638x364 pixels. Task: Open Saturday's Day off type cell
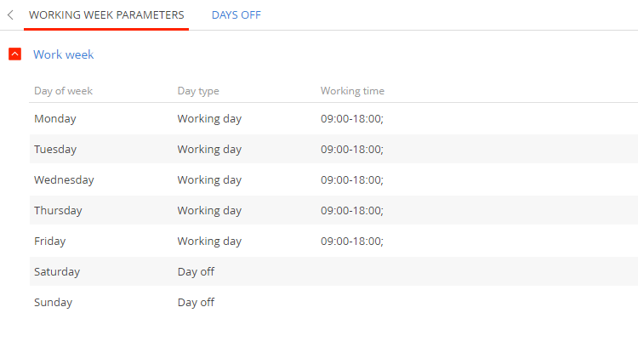(197, 271)
